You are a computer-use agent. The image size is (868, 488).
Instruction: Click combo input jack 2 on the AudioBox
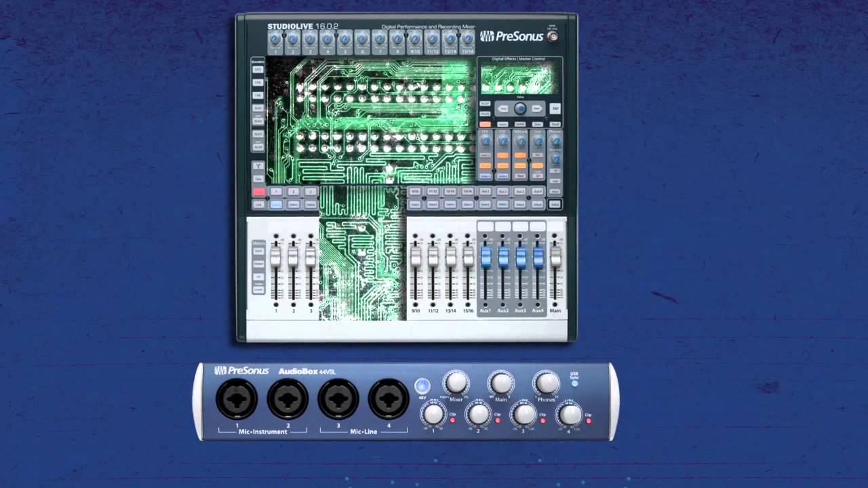[x=288, y=399]
